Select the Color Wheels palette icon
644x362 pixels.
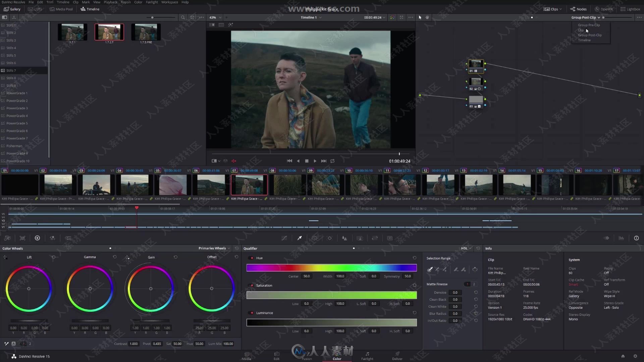(x=37, y=238)
